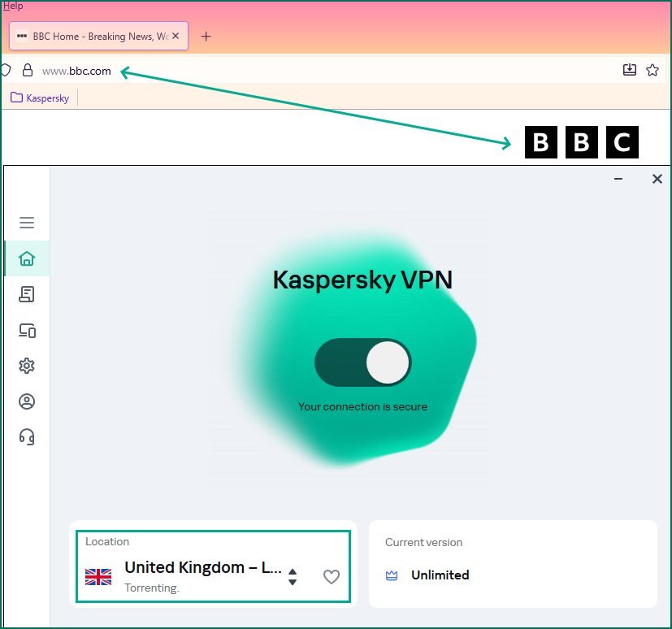The height and width of the screenshot is (629, 672).
Task: Click the Torrenting text under the location
Action: tap(152, 588)
